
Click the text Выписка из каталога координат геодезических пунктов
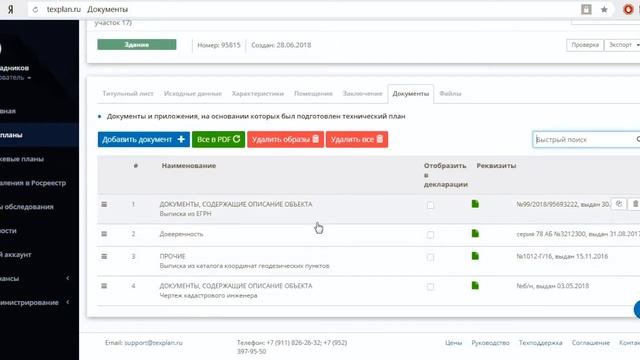pyautogui.click(x=244, y=266)
